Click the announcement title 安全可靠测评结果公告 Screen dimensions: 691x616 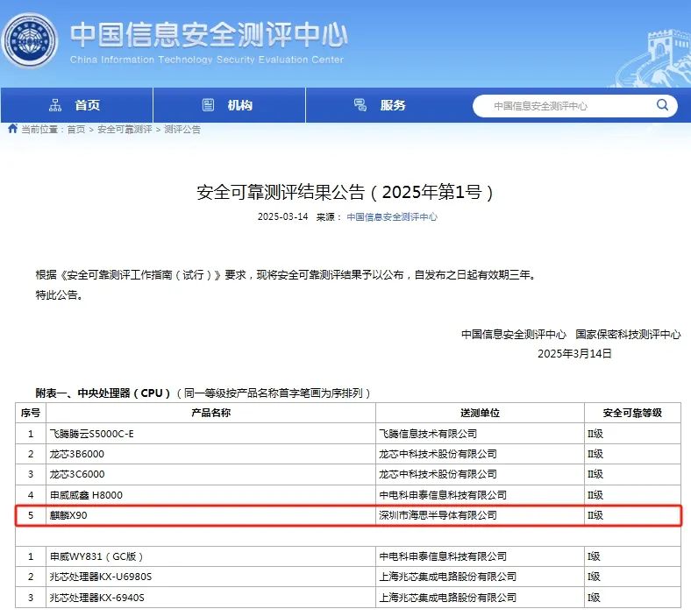(345, 193)
